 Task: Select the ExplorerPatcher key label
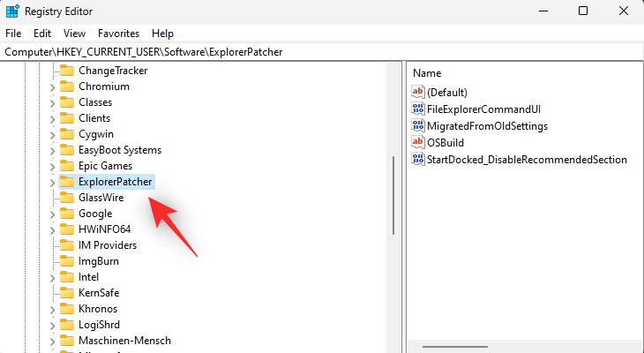click(x=115, y=182)
